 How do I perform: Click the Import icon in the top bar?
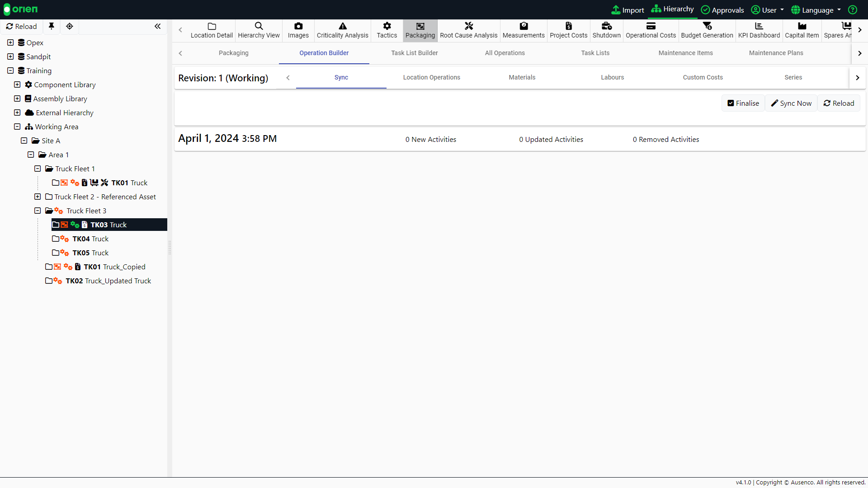pyautogui.click(x=617, y=9)
